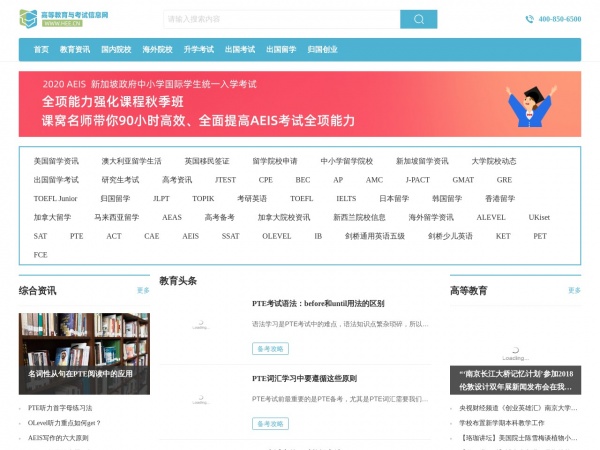The height and width of the screenshot is (450, 600).
Task: Select the BEC tag
Action: [303, 180]
